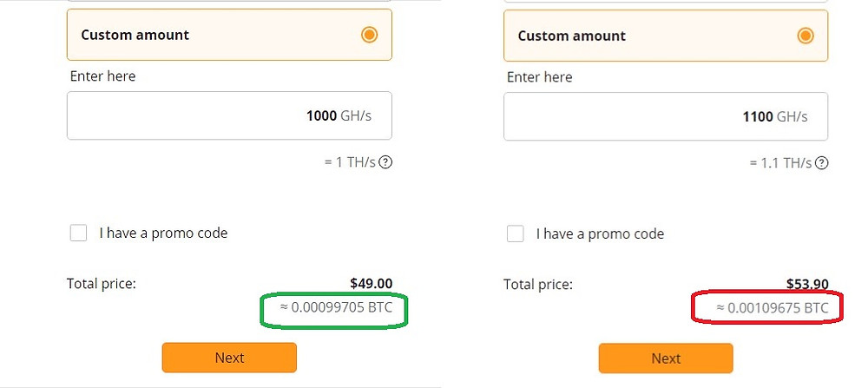Click the 0.00109675 BTC price text
This screenshot has width=868, height=388.
773,308
